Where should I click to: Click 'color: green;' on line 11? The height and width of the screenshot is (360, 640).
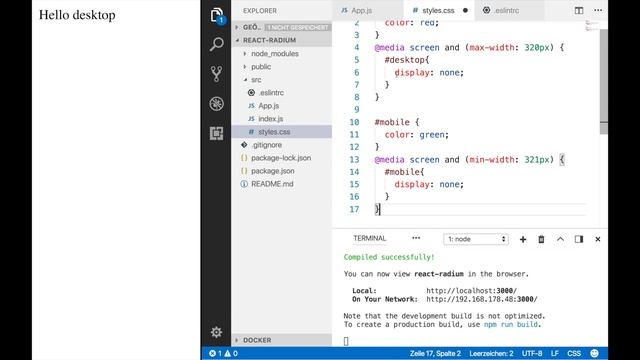click(416, 135)
